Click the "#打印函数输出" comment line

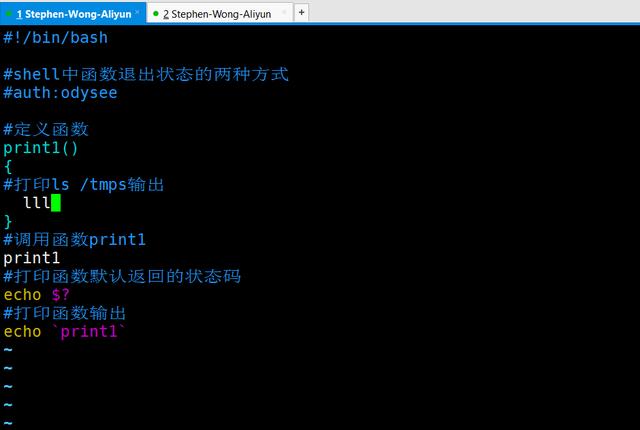pyautogui.click(x=64, y=313)
